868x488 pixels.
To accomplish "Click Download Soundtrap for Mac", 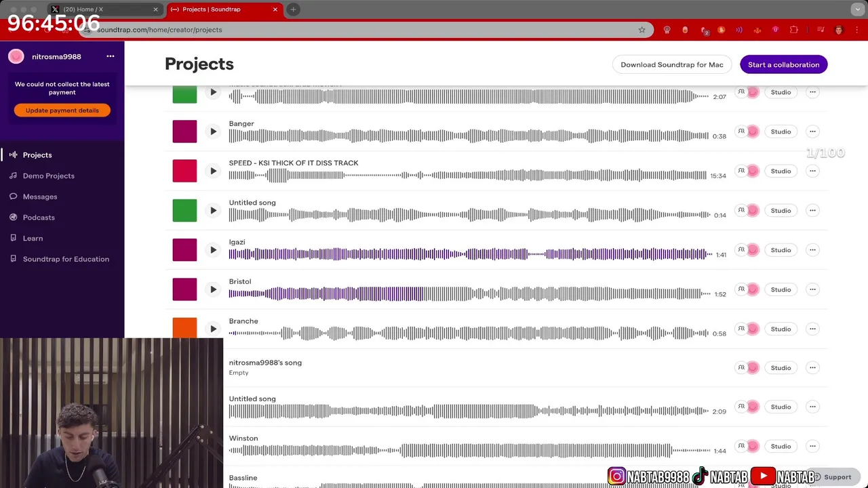I will pyautogui.click(x=672, y=64).
